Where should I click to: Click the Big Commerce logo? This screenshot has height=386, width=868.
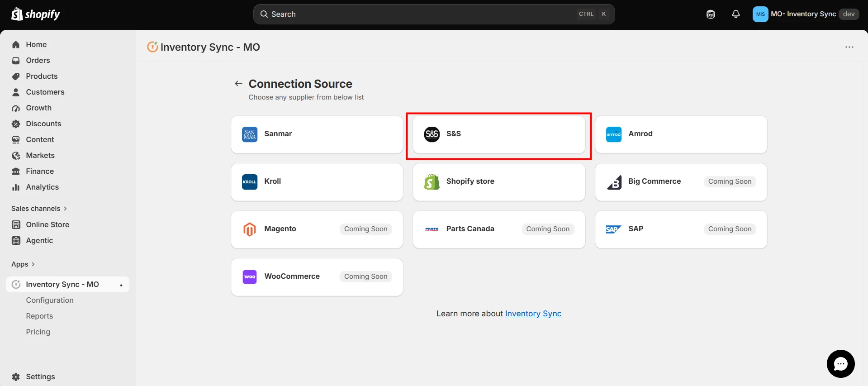pos(614,182)
